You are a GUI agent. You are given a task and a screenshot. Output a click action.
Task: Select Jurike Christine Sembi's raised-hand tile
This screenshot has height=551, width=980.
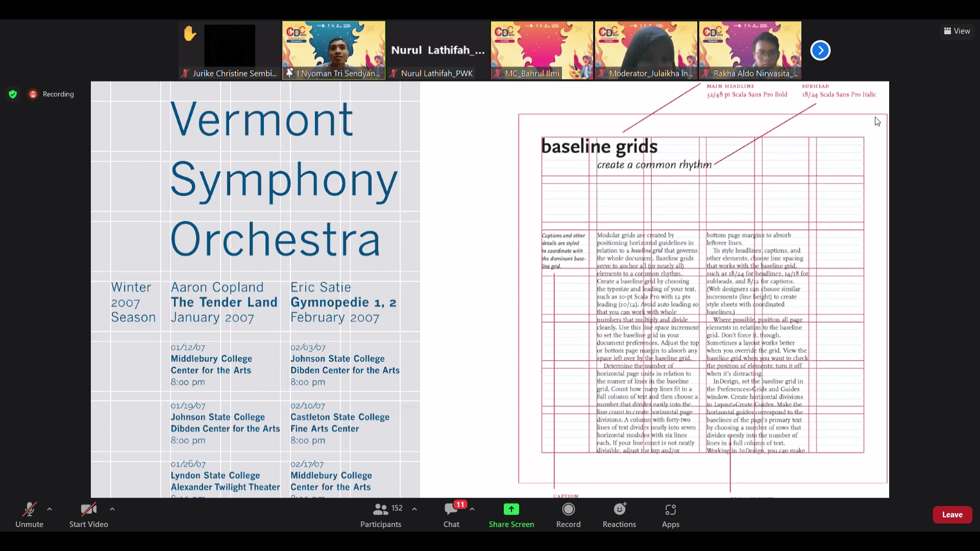click(x=230, y=50)
